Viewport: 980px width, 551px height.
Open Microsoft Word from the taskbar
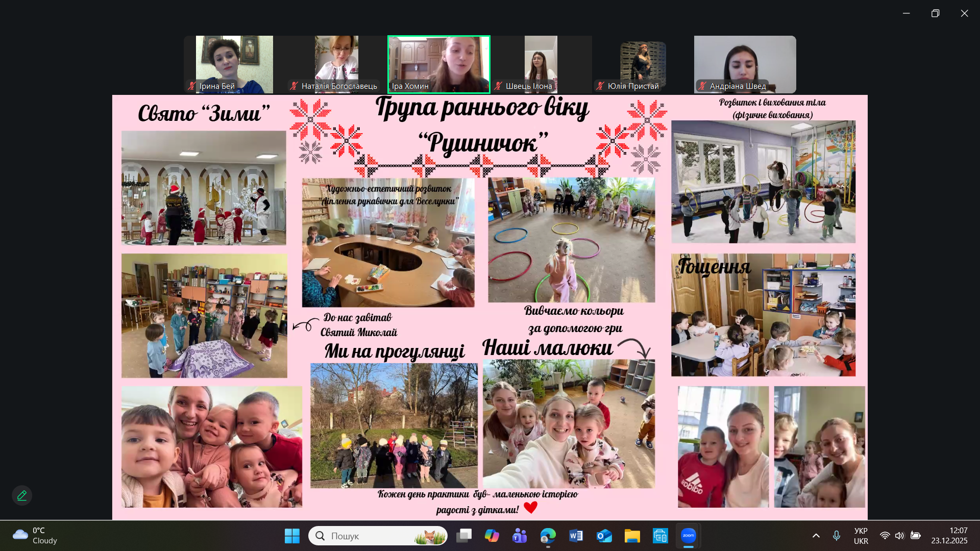pos(576,536)
